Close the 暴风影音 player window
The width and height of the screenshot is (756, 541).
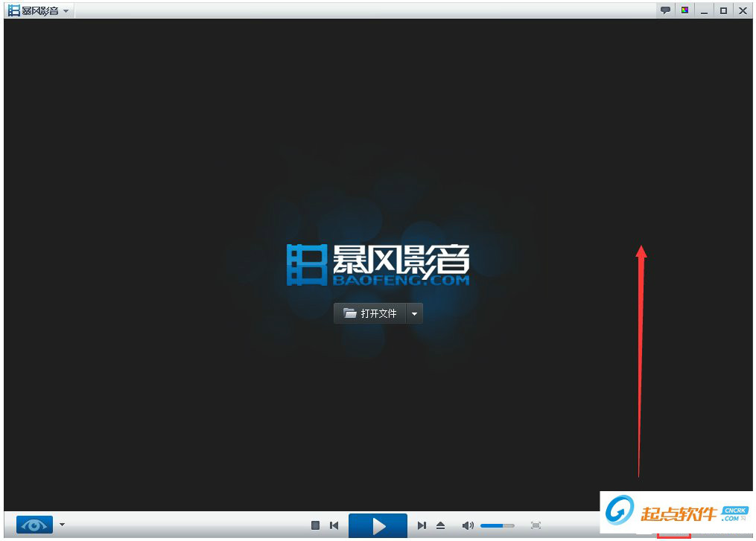tap(743, 10)
